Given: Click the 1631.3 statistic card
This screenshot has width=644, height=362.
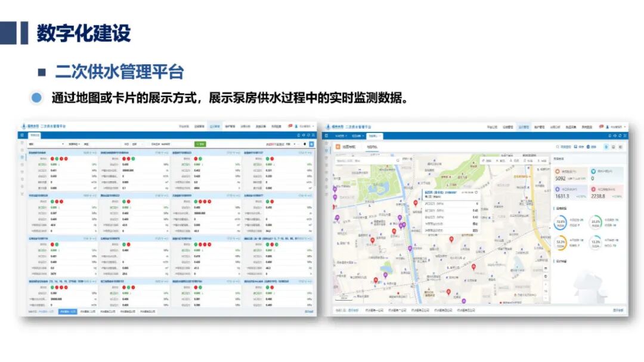Looking at the screenshot, I should click(x=571, y=193).
